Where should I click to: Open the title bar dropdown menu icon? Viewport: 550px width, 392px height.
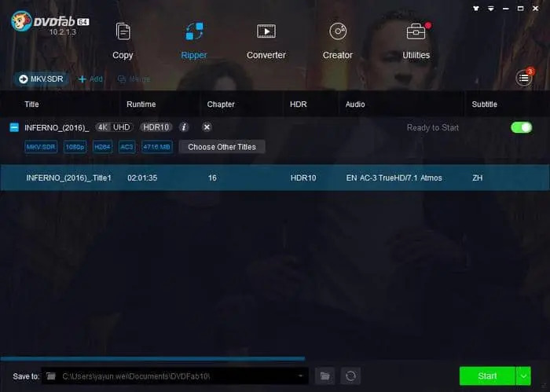(491, 9)
